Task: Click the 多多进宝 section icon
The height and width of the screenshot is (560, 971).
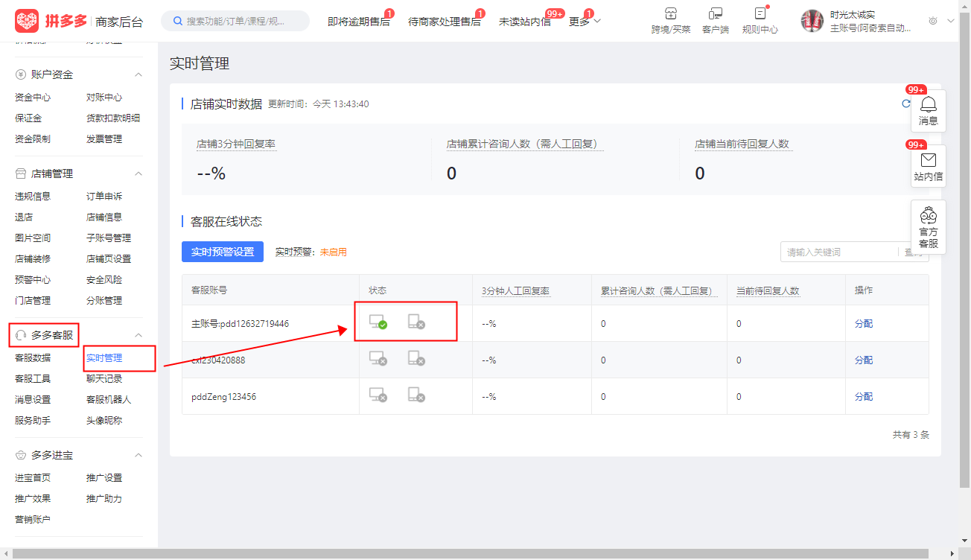Action: click(x=21, y=455)
